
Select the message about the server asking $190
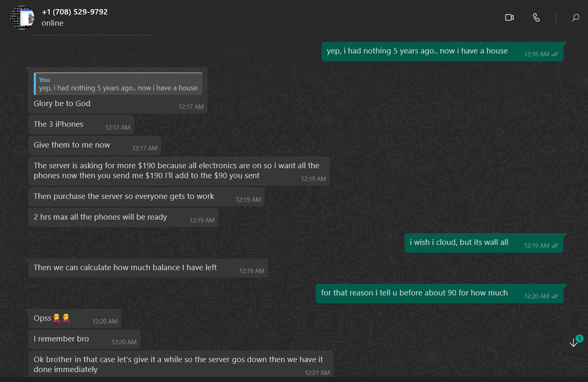(x=179, y=171)
